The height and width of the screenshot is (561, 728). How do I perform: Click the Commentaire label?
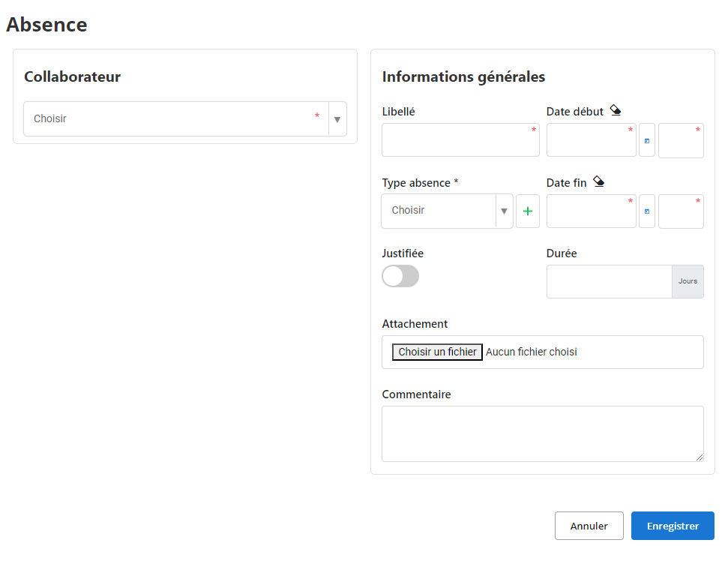[x=416, y=394]
